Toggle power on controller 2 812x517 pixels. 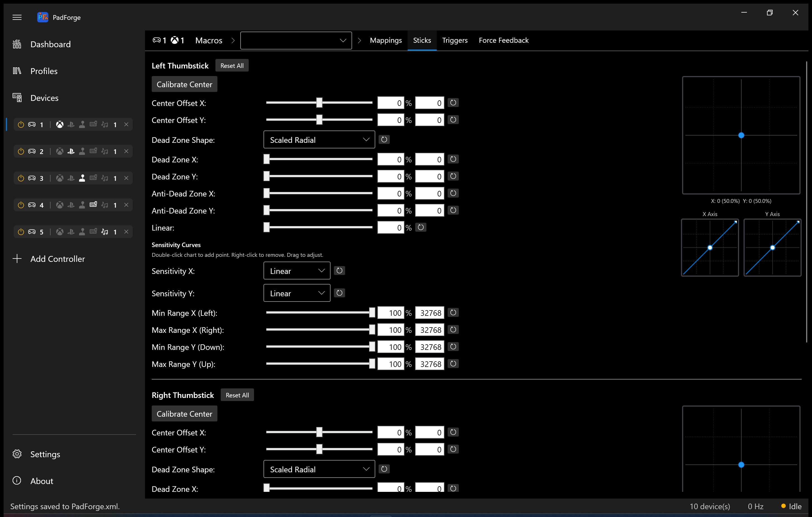click(21, 151)
